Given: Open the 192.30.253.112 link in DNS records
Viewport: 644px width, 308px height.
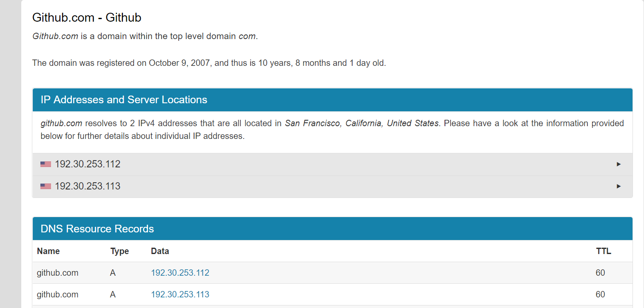Looking at the screenshot, I should (x=180, y=273).
